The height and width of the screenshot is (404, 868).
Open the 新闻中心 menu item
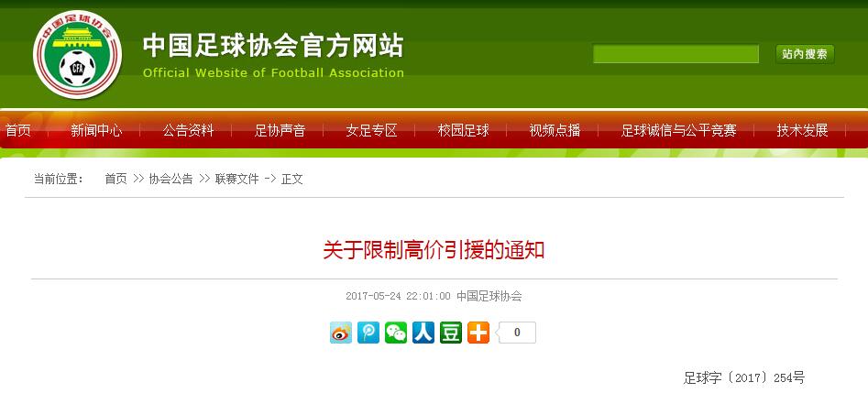pos(96,131)
